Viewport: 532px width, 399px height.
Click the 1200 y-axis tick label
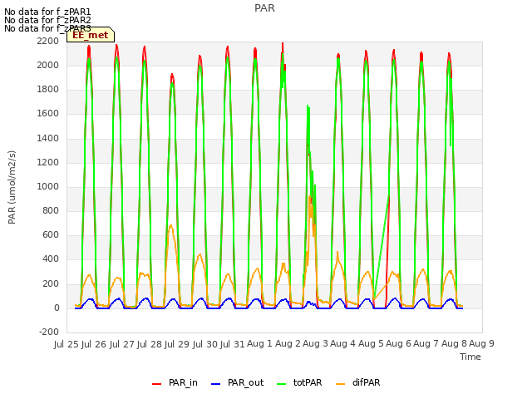[48, 163]
